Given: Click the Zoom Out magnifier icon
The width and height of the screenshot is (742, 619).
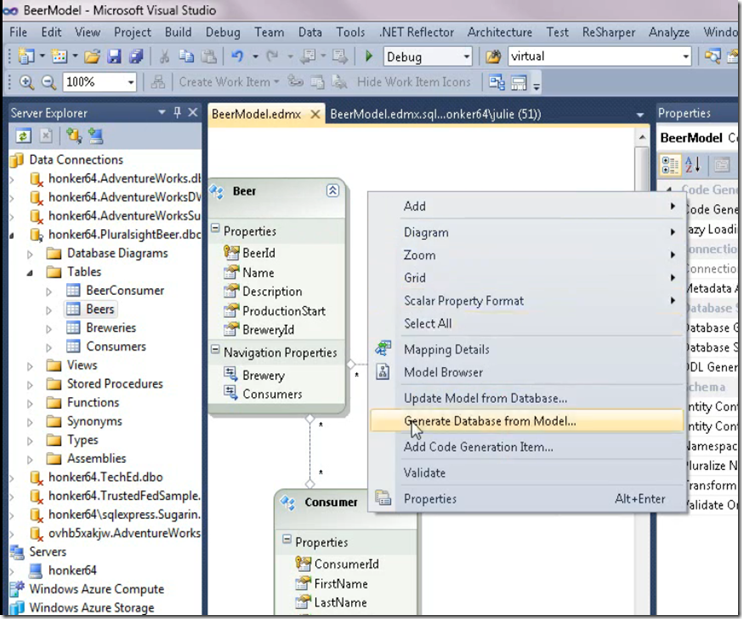Looking at the screenshot, I should pos(48,82).
